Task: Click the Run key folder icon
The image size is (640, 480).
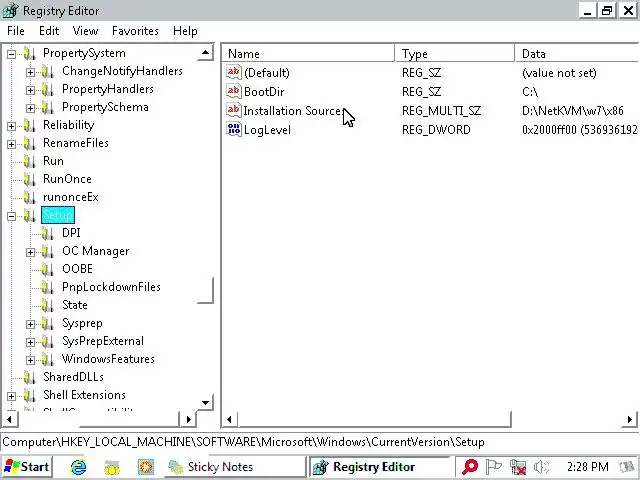Action: [29, 162]
